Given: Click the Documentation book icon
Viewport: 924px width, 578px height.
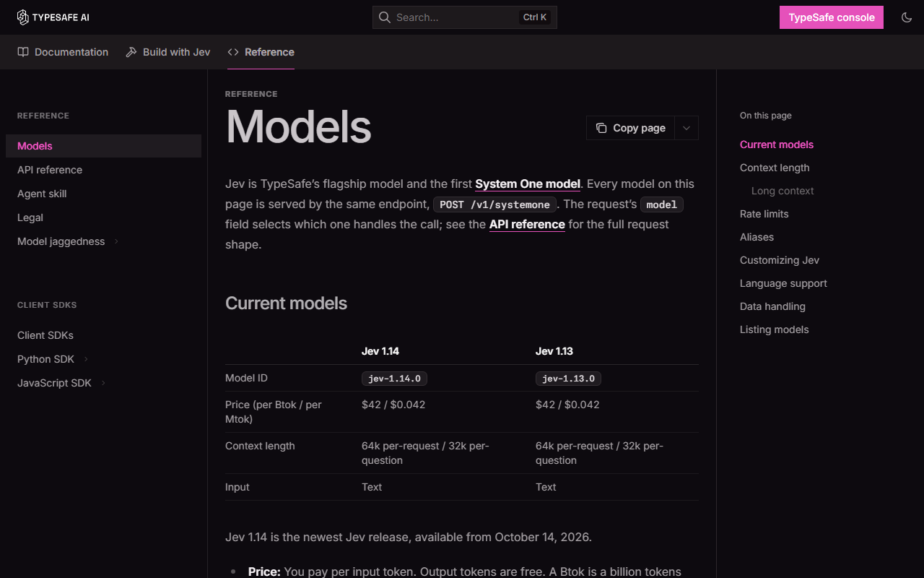Looking at the screenshot, I should (x=23, y=52).
